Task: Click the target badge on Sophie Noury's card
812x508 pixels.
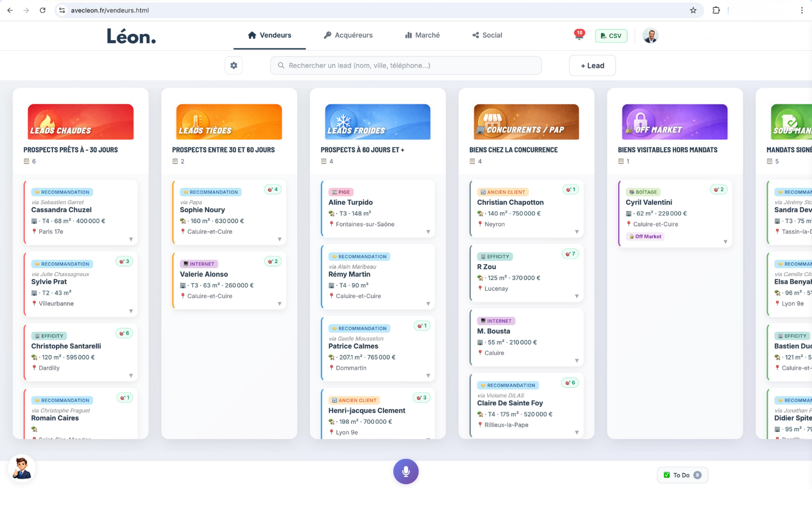Action: pos(273,190)
